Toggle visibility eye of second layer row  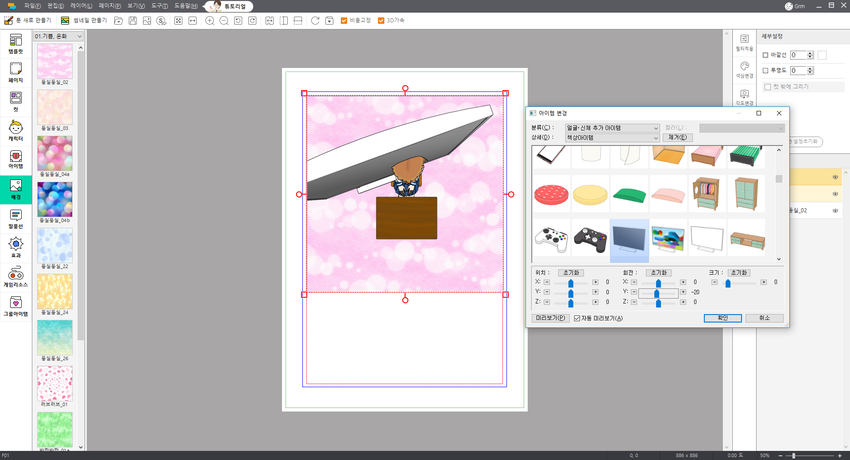pyautogui.click(x=835, y=194)
